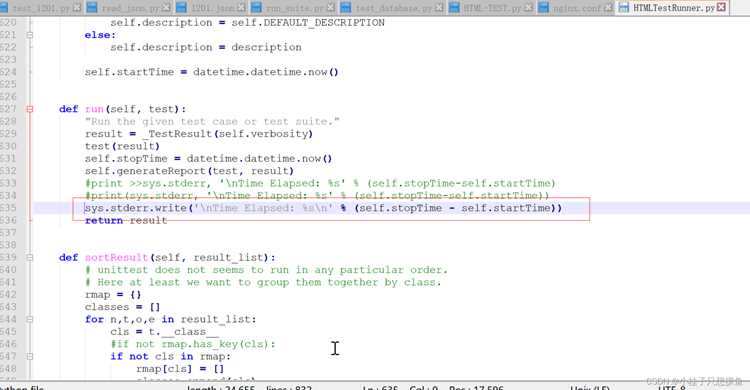Click the 'cls = t.__class__' line

165,332
